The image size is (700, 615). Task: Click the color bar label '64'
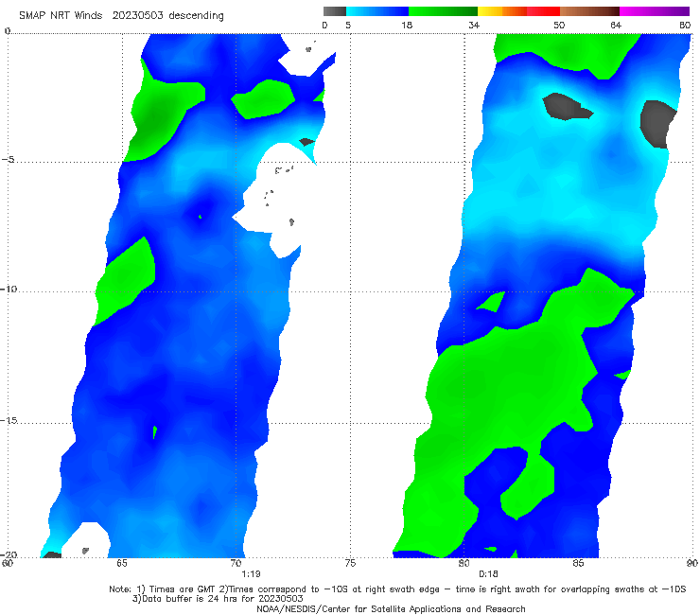tap(616, 25)
